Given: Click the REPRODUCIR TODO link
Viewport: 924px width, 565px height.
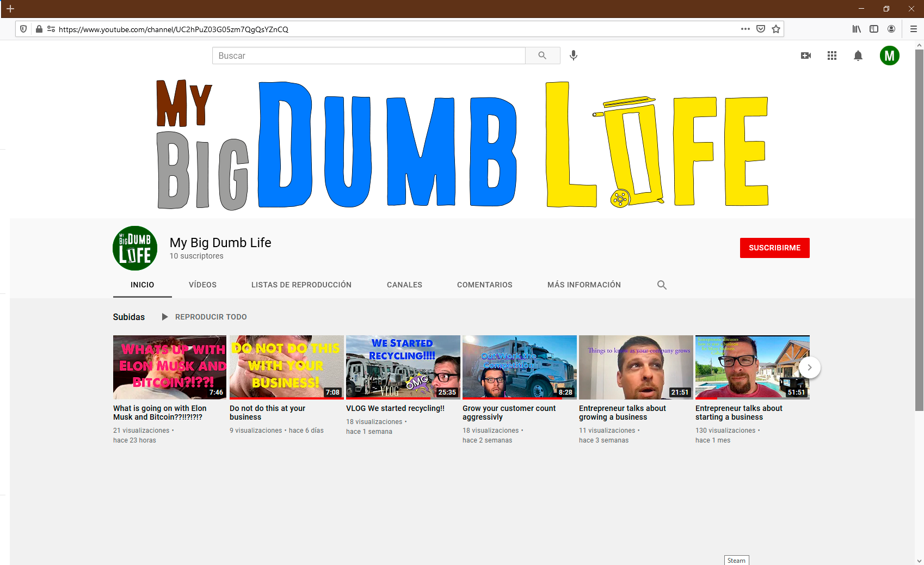Looking at the screenshot, I should pyautogui.click(x=211, y=317).
